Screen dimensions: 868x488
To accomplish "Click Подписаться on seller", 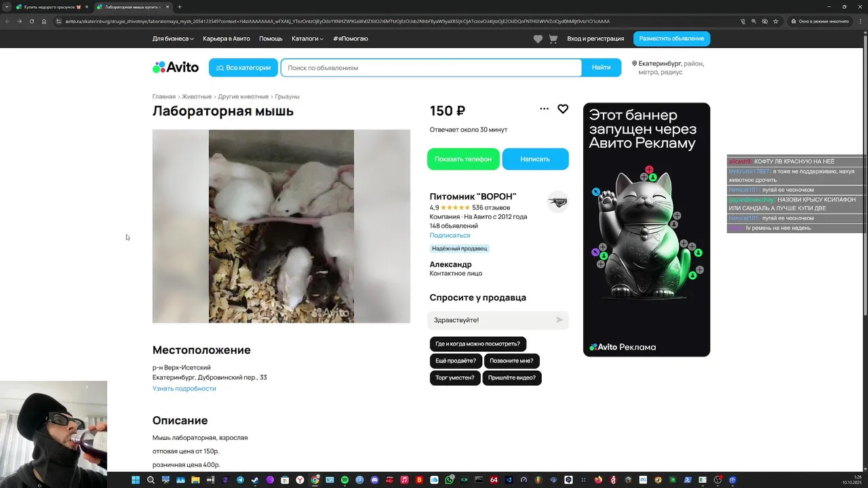I will [450, 235].
